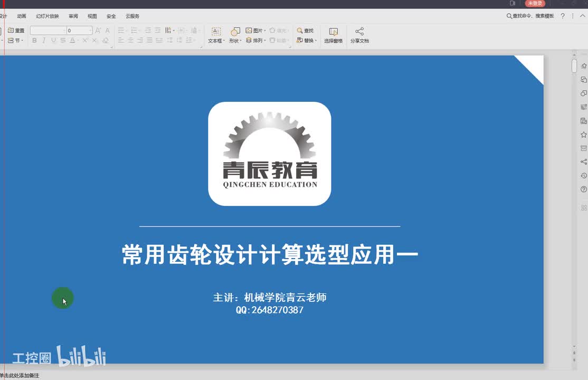Expand the 替换 dropdown arrow

coord(316,41)
